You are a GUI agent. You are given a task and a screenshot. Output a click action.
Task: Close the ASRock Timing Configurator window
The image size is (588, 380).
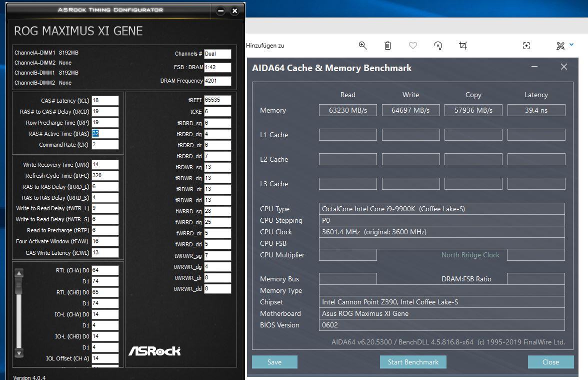click(235, 11)
